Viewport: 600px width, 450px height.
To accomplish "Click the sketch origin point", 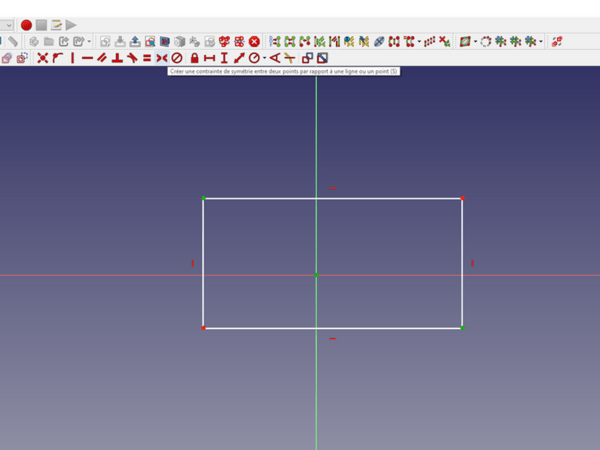I will 316,274.
